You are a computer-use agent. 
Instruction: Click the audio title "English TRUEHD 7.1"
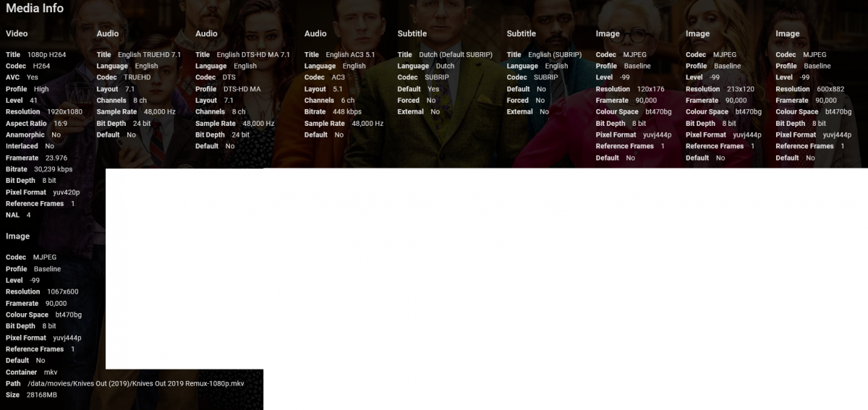150,55
